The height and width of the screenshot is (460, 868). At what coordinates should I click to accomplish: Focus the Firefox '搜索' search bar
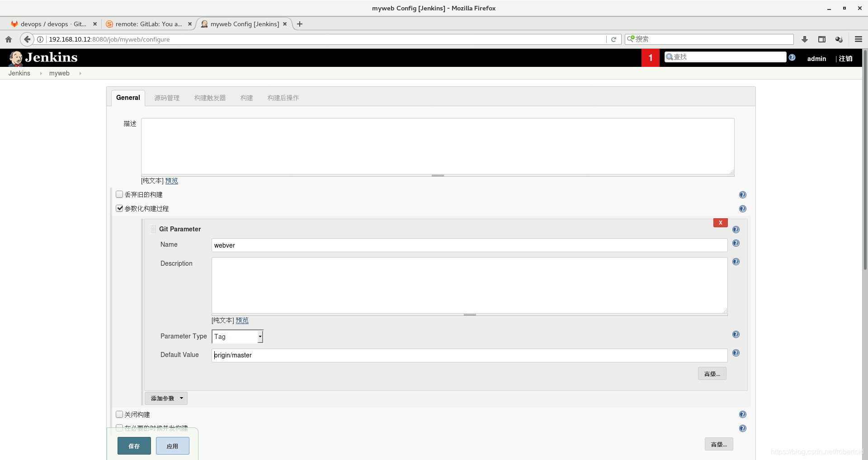point(709,39)
